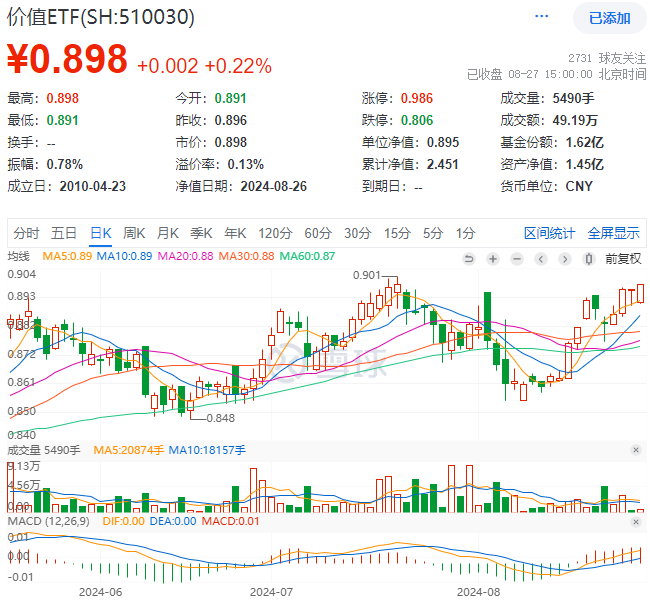Open the 均线 moving average settings

pos(20,256)
